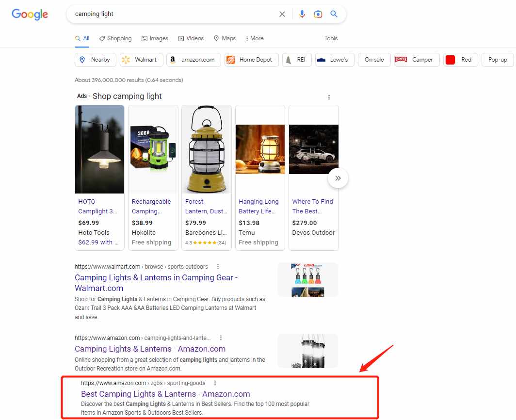Click the $69.99 price on HOTO ad
The width and height of the screenshot is (516, 420).
click(89, 223)
